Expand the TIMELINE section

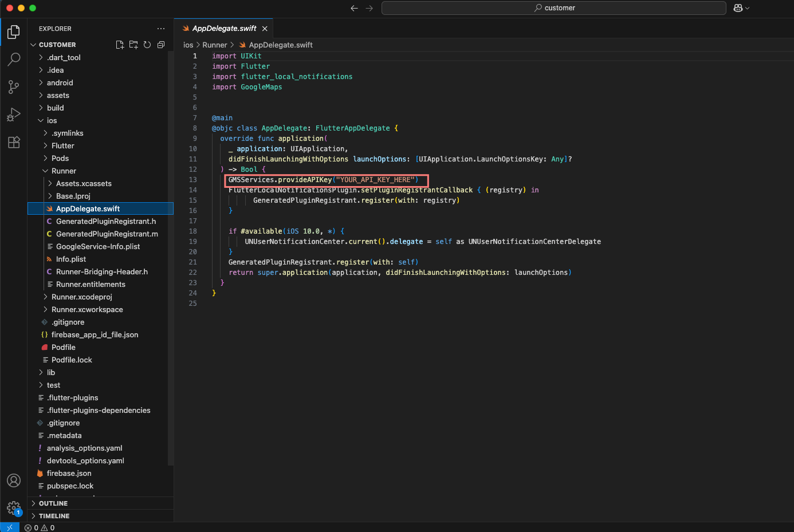[x=54, y=516]
